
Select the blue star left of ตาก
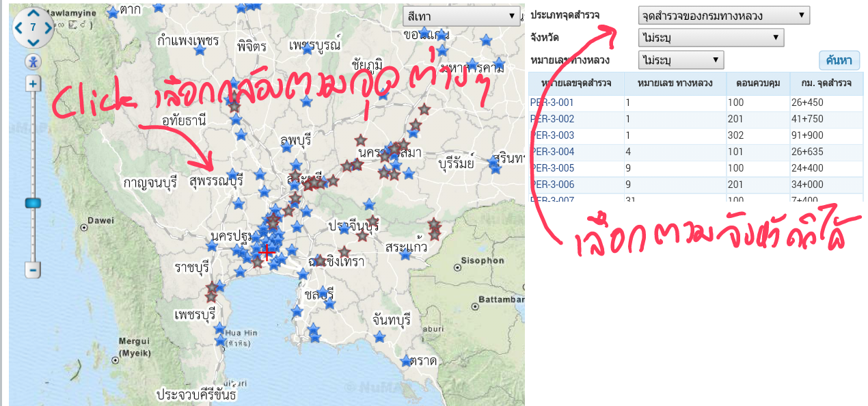[112, 12]
